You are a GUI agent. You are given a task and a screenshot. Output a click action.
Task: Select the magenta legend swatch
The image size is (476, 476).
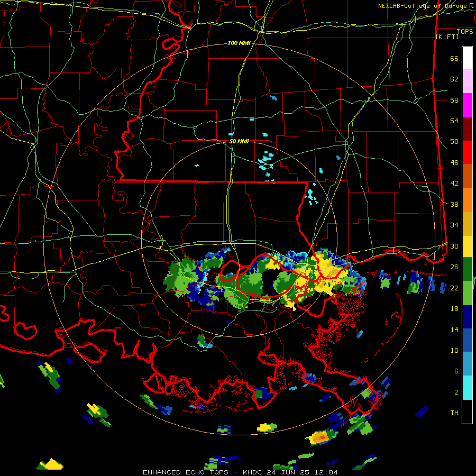tap(467, 105)
